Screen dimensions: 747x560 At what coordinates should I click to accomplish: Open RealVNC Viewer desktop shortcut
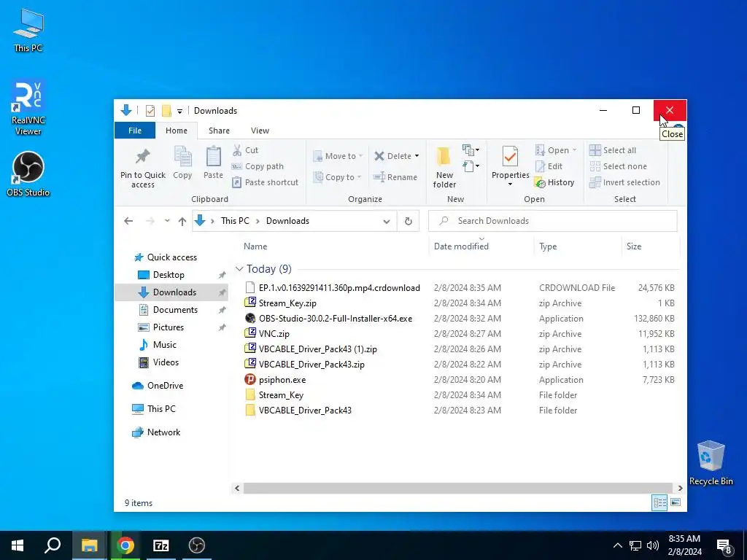(28, 108)
